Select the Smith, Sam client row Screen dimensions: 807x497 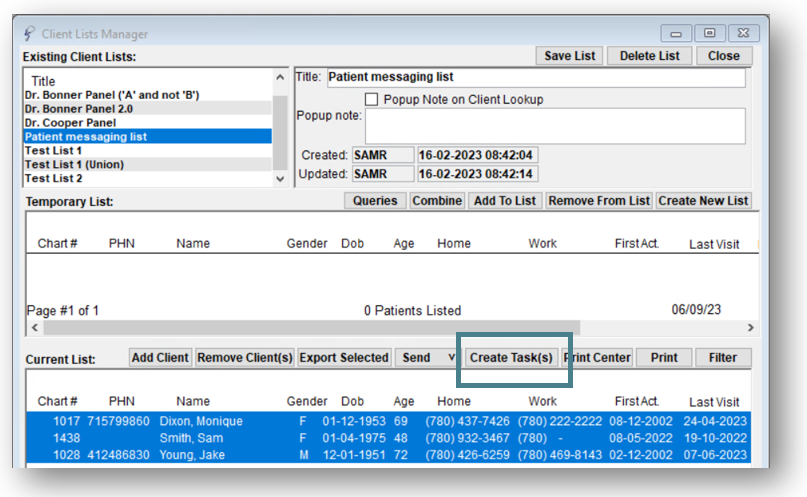[389, 438]
